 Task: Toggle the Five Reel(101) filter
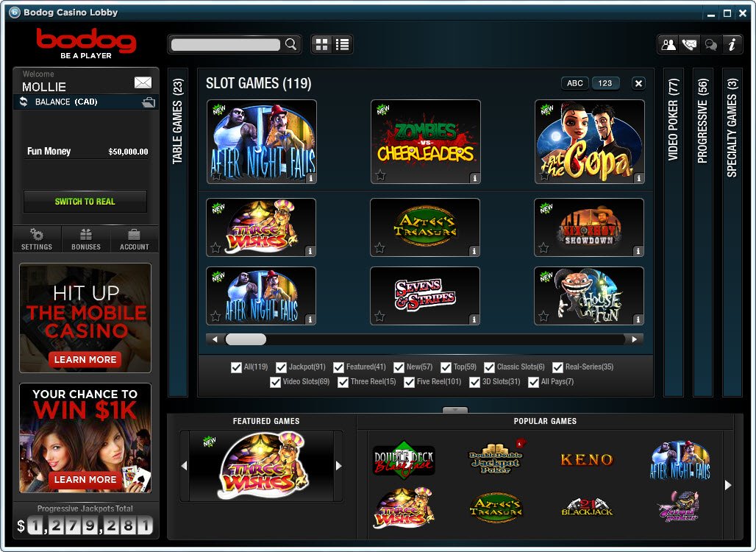click(410, 382)
